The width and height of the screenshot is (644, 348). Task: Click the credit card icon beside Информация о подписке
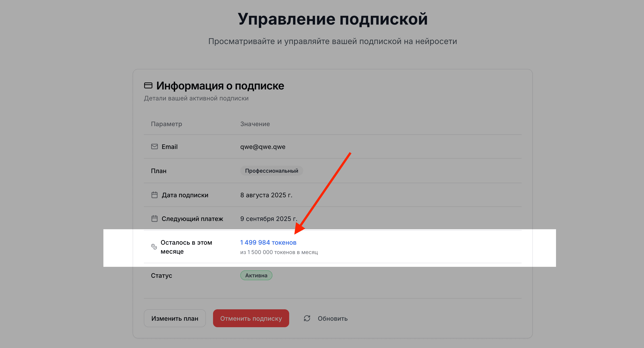(x=148, y=85)
